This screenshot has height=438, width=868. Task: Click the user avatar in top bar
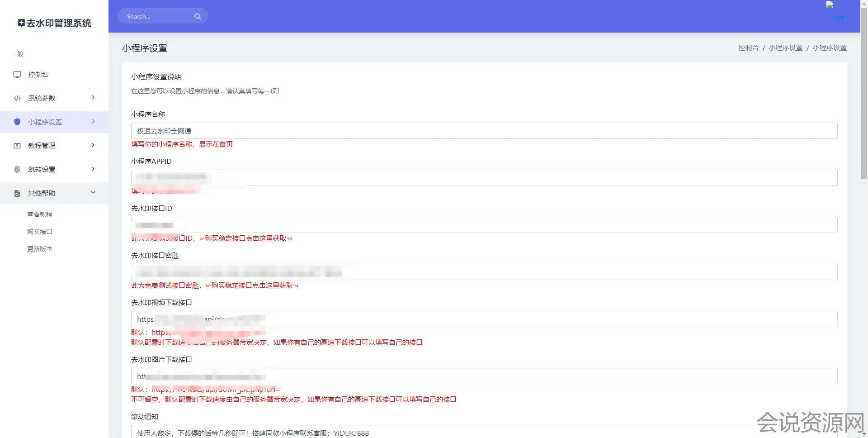pos(830,5)
